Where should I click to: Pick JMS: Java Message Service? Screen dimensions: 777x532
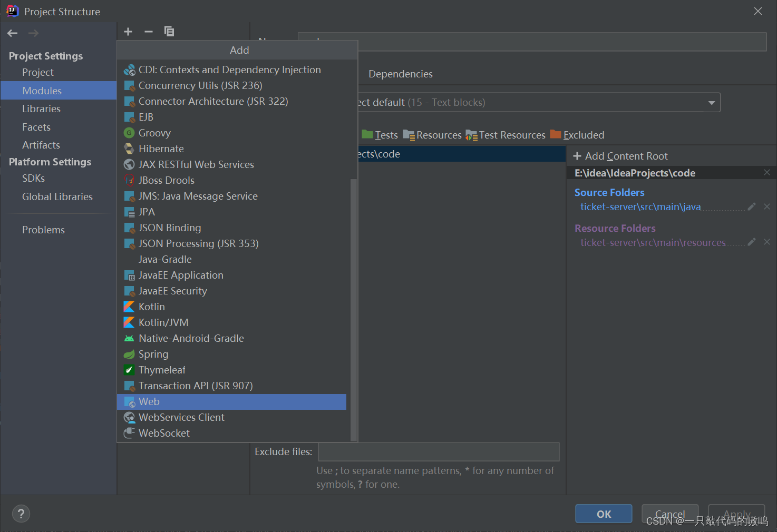pyautogui.click(x=231, y=196)
